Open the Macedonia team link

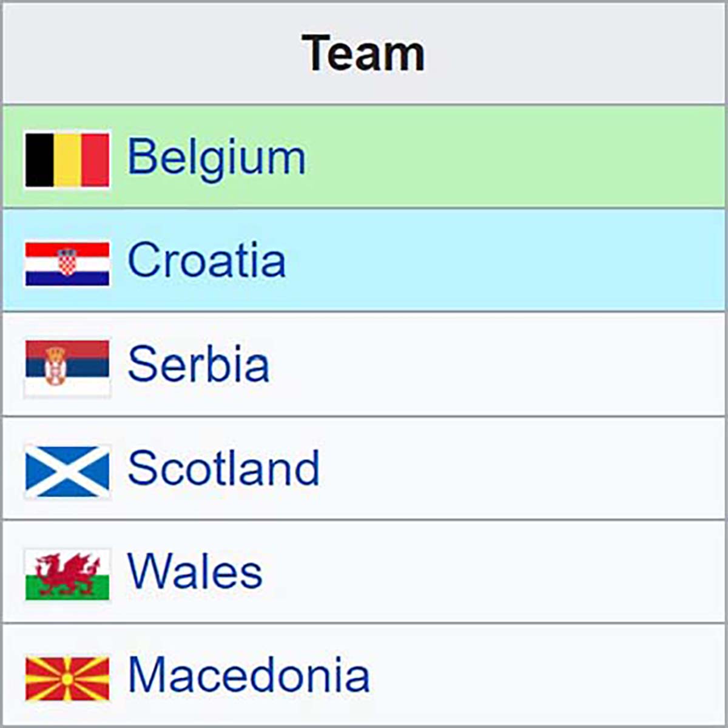click(249, 675)
